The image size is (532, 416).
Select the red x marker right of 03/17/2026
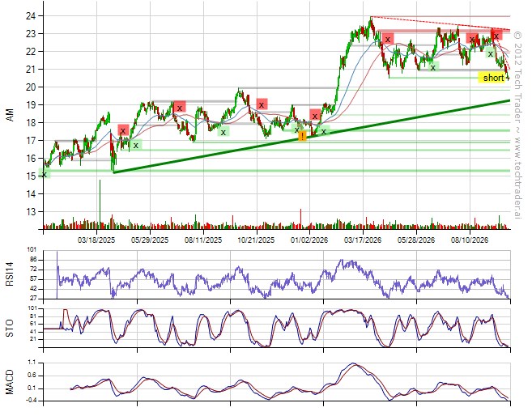click(x=388, y=40)
